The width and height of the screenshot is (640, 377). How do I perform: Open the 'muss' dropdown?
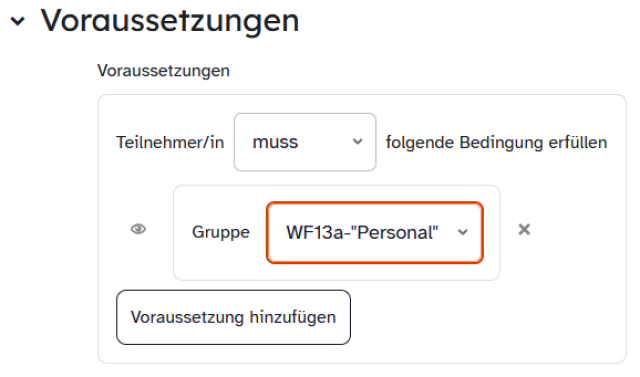pos(305,142)
